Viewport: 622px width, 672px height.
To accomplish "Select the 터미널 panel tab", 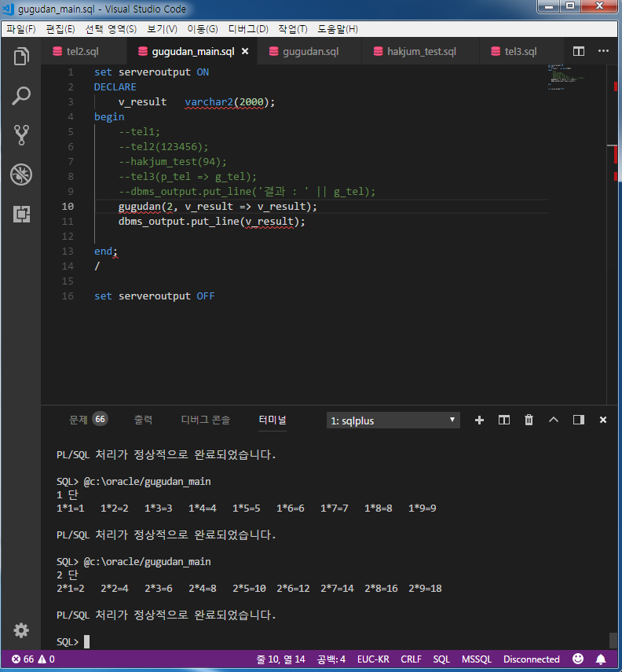I will [x=273, y=420].
